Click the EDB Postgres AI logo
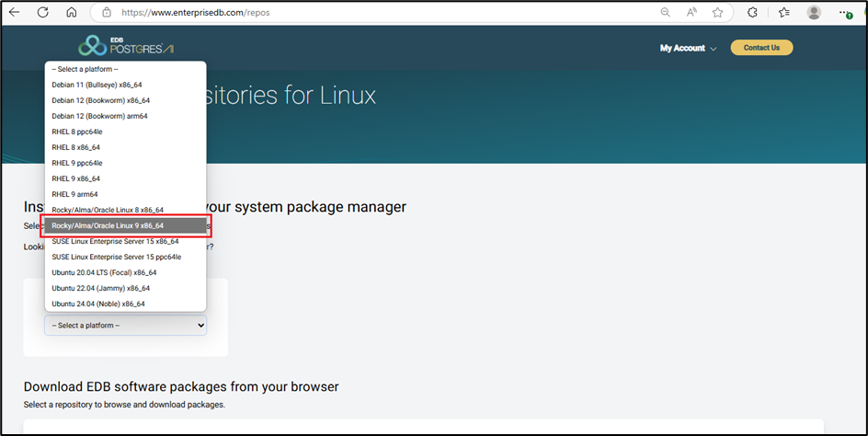 126,46
